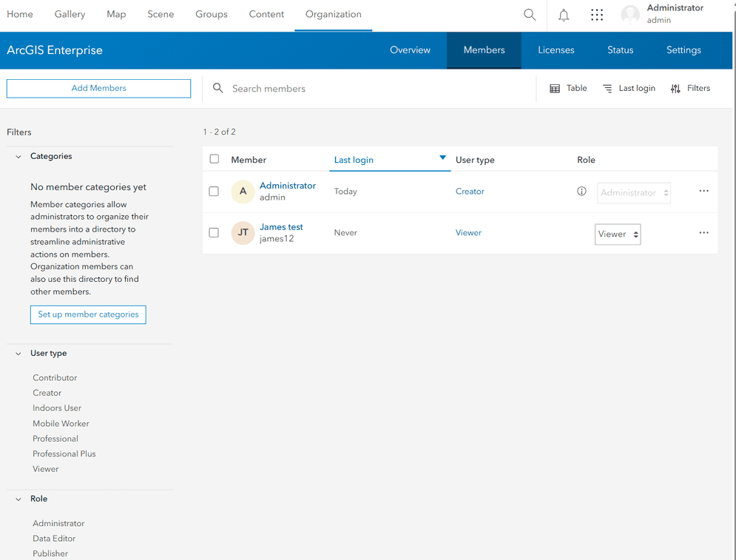Toggle the Filters panel button
The width and height of the screenshot is (736, 560).
tap(690, 88)
